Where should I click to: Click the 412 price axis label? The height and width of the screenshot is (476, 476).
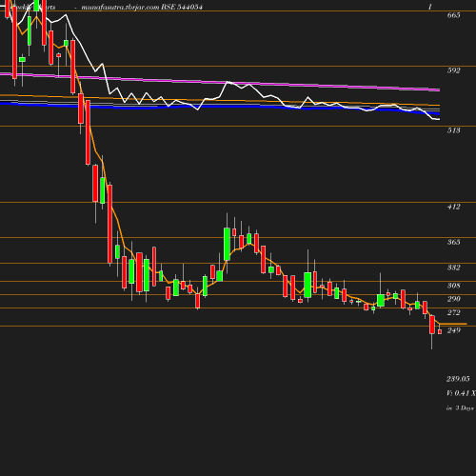point(453,207)
